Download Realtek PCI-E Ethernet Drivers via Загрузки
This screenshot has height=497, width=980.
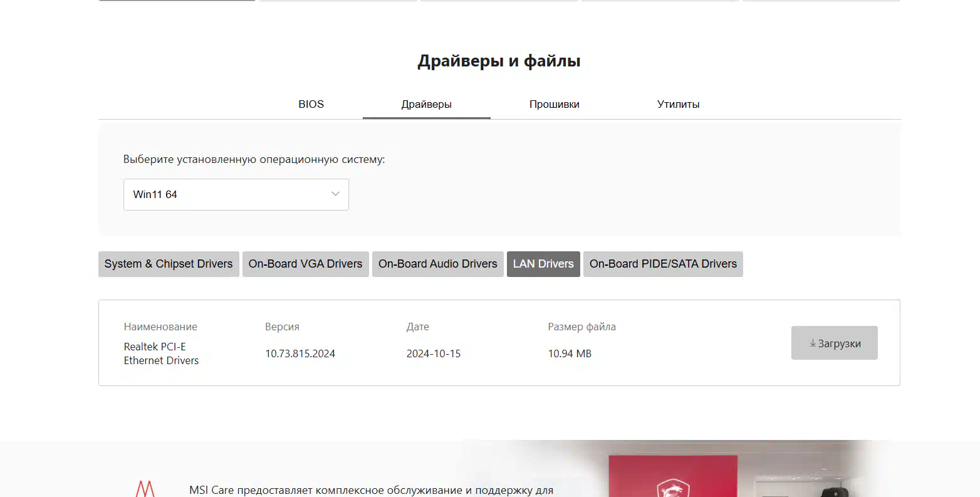point(834,343)
